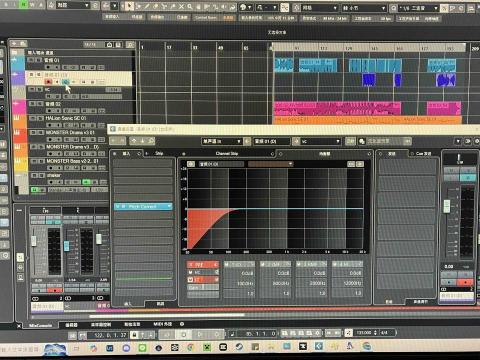
Task: Switch to the 均衡器 equalizer tab
Action: click(325, 154)
